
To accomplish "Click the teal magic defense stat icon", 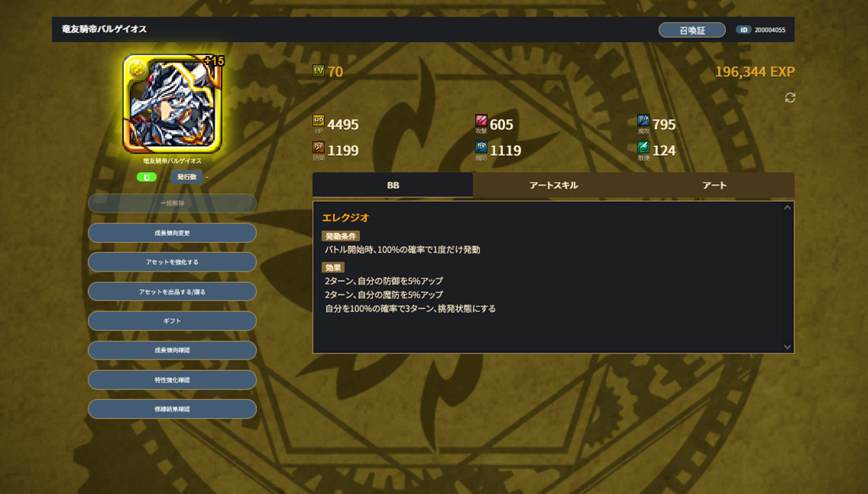I will pos(481,147).
